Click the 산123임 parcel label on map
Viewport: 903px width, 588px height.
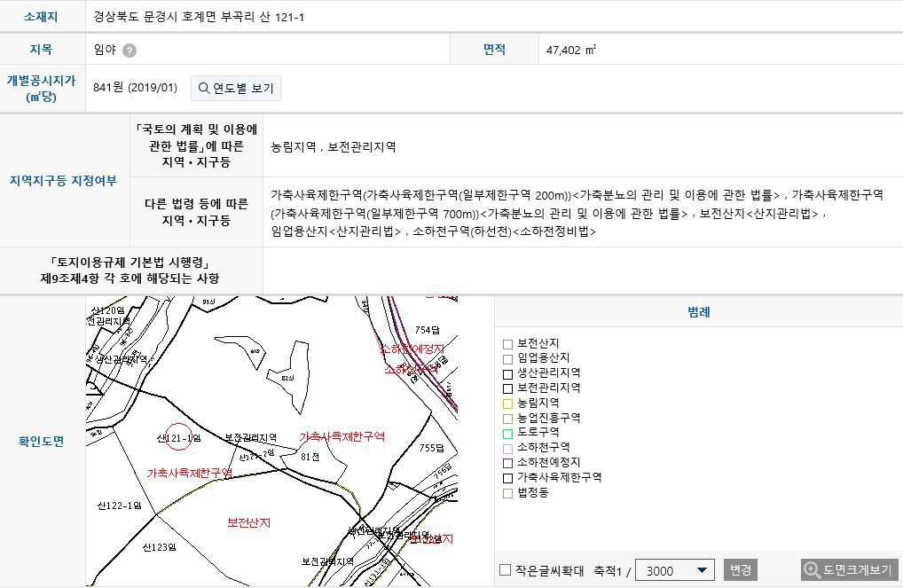160,546
